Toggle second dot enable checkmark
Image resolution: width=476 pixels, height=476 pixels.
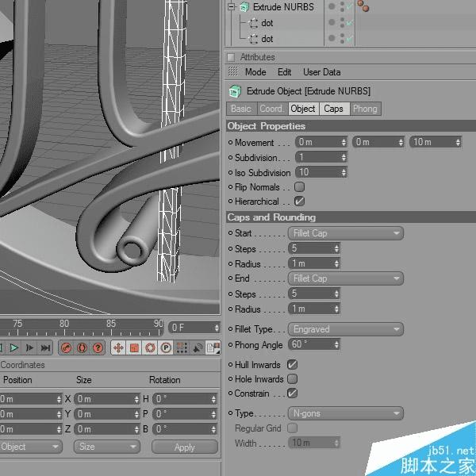[x=350, y=38]
